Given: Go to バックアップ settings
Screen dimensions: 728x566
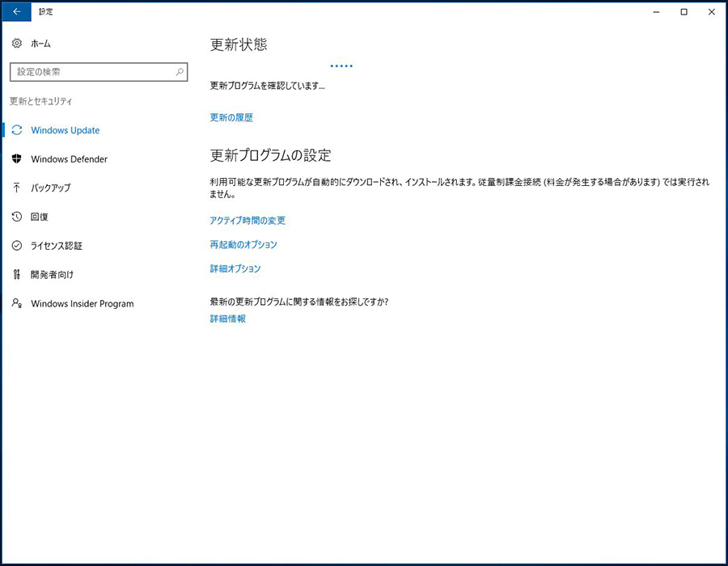Looking at the screenshot, I should (x=51, y=188).
